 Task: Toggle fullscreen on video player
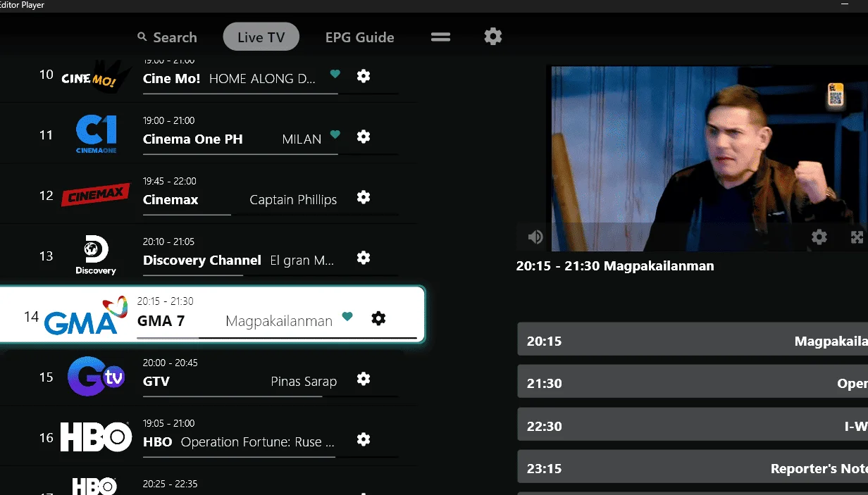[857, 237]
